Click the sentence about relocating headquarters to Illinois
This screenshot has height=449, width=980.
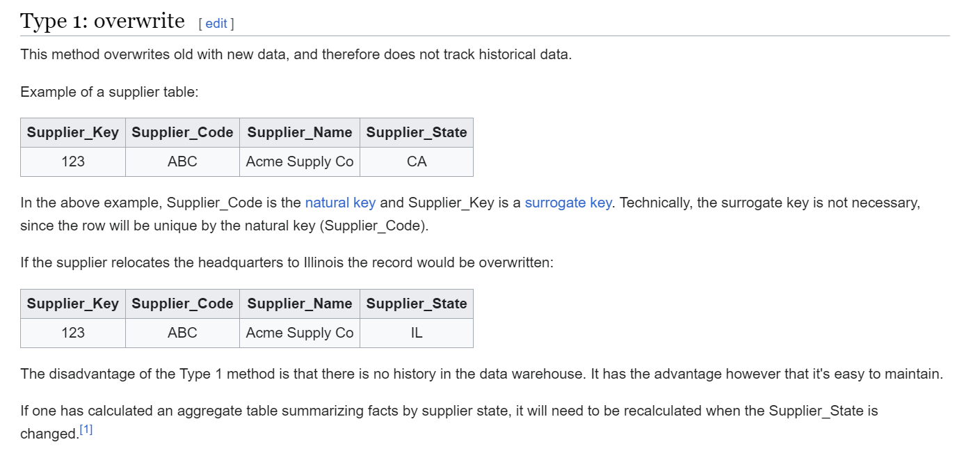[x=287, y=263]
